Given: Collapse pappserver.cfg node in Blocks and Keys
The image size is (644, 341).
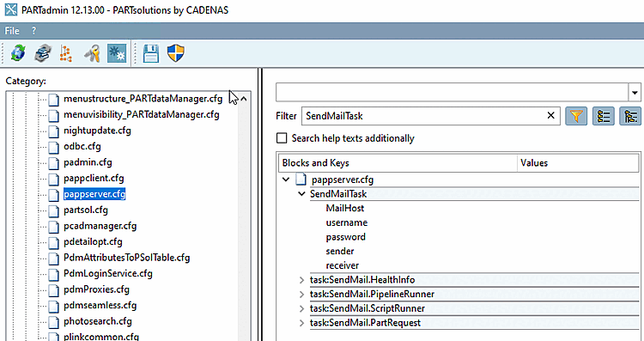Looking at the screenshot, I should (286, 180).
